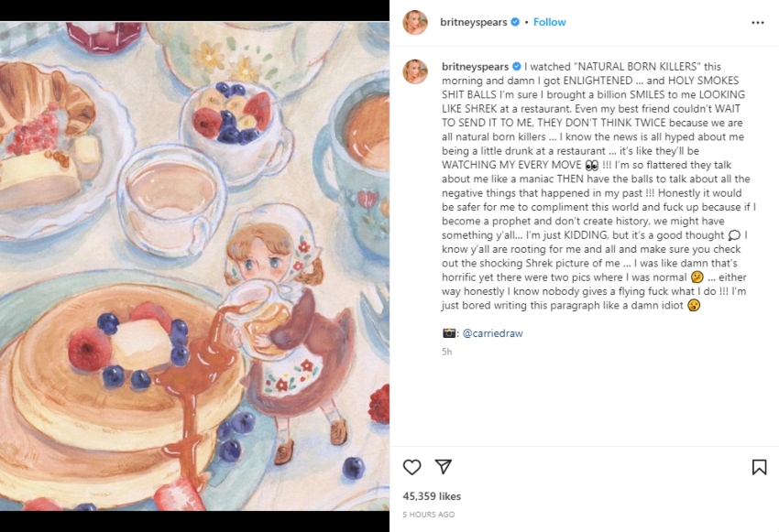
Task: Click the verified badge in the caption
Action: point(516,67)
